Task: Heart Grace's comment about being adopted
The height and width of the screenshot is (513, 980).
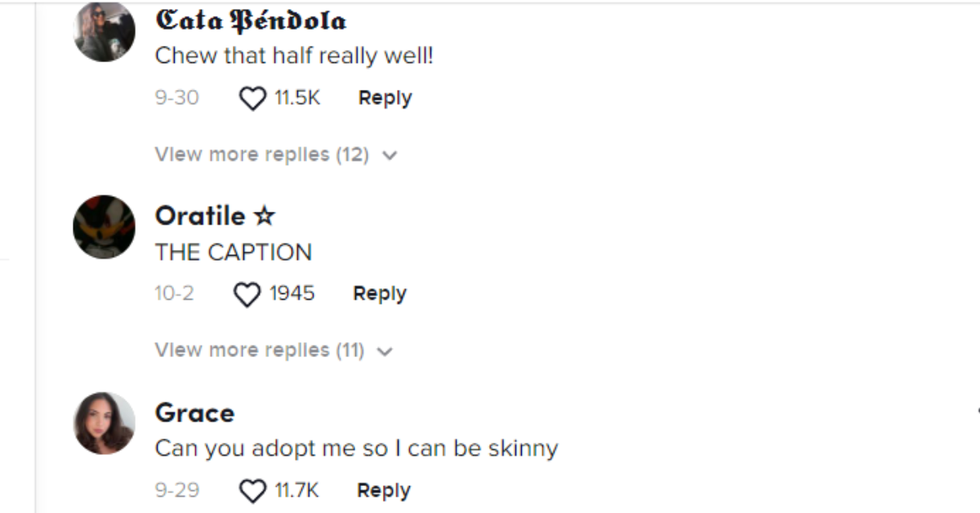Action: click(253, 491)
